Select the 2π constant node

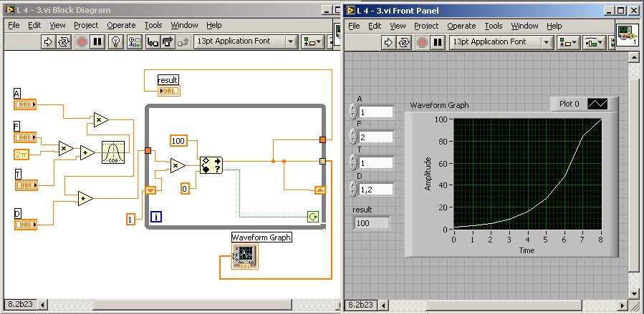click(21, 154)
